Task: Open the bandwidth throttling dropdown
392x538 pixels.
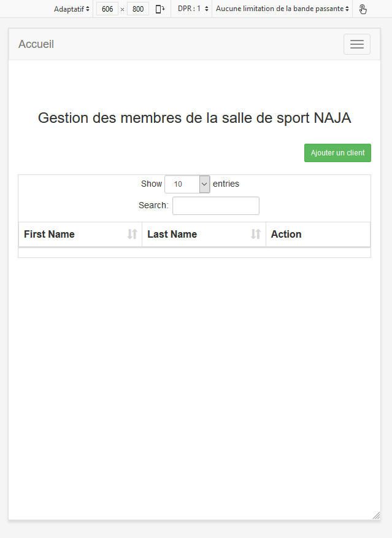Action: tap(282, 9)
